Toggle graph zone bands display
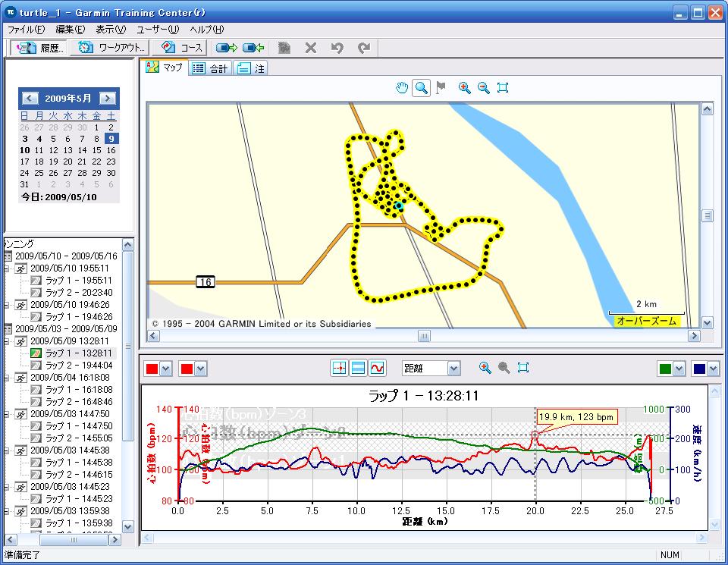This screenshot has width=728, height=565. pos(358,368)
